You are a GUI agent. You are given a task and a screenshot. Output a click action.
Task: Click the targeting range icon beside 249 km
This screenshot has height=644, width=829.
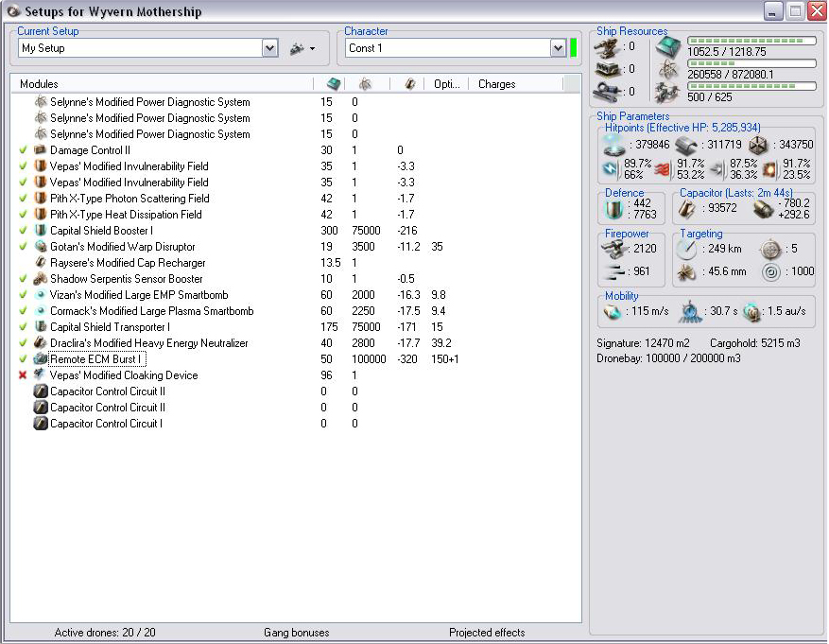point(687,249)
